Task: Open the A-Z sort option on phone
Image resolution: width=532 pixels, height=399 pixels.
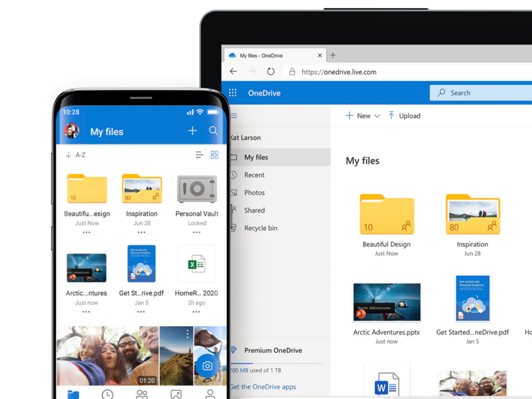Action: pyautogui.click(x=76, y=155)
